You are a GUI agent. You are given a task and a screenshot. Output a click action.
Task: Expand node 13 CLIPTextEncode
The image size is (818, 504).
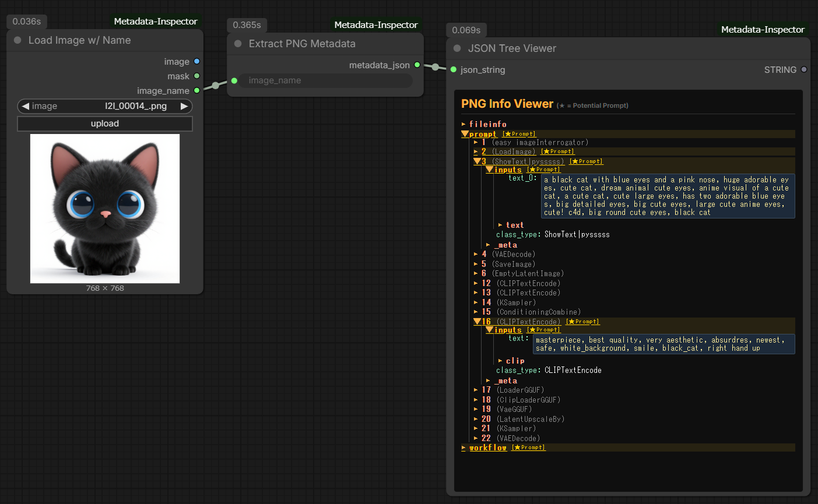476,292
